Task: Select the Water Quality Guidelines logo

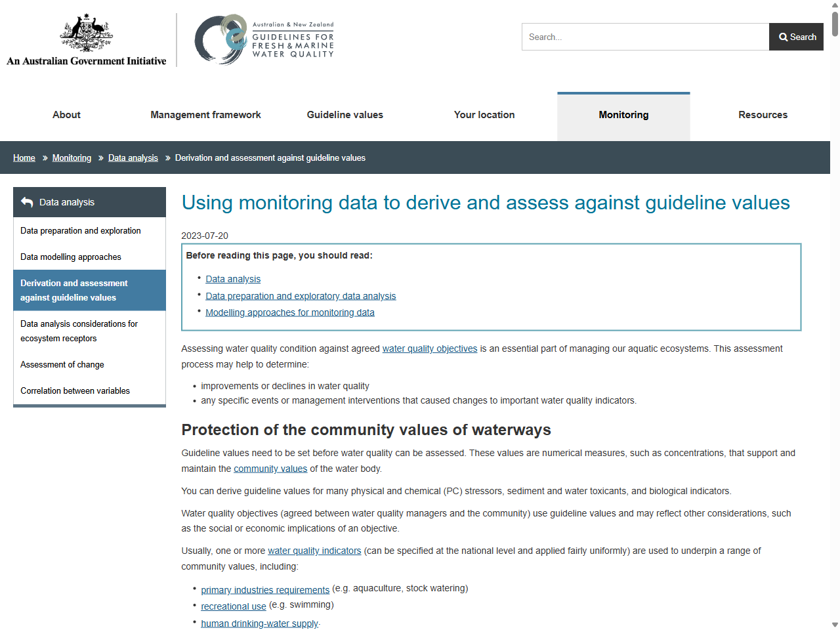Action: 264,39
